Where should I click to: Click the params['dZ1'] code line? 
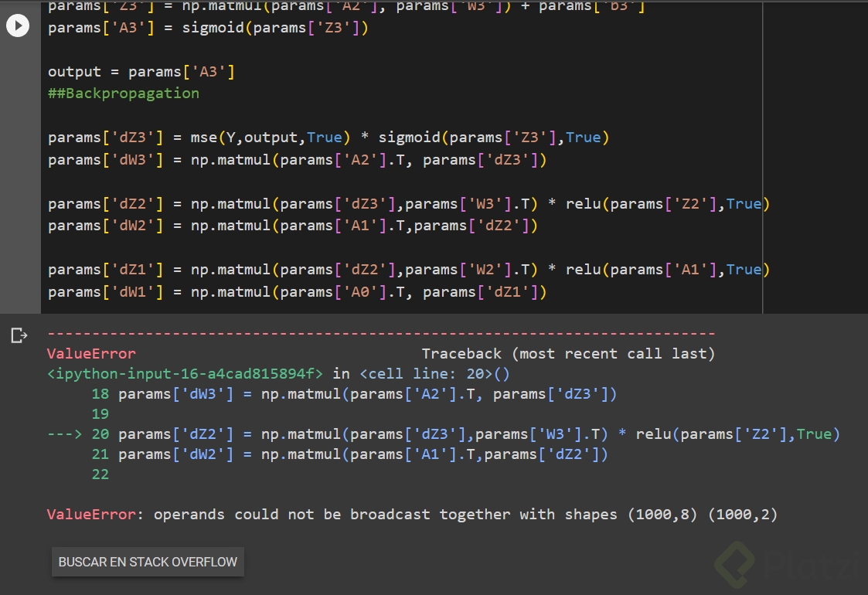click(409, 270)
